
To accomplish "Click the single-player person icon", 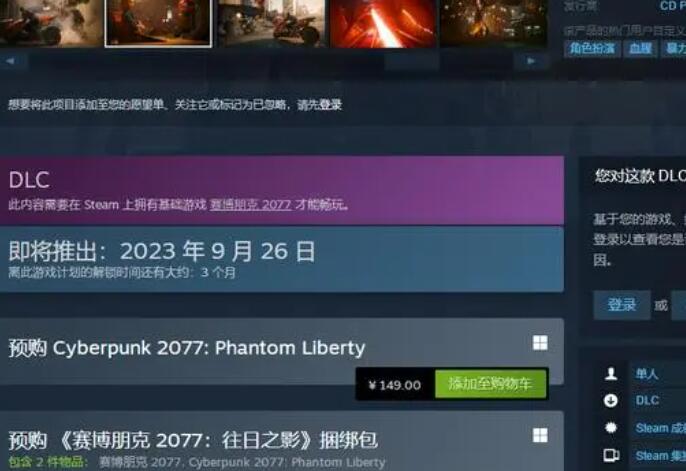I will point(611,373).
